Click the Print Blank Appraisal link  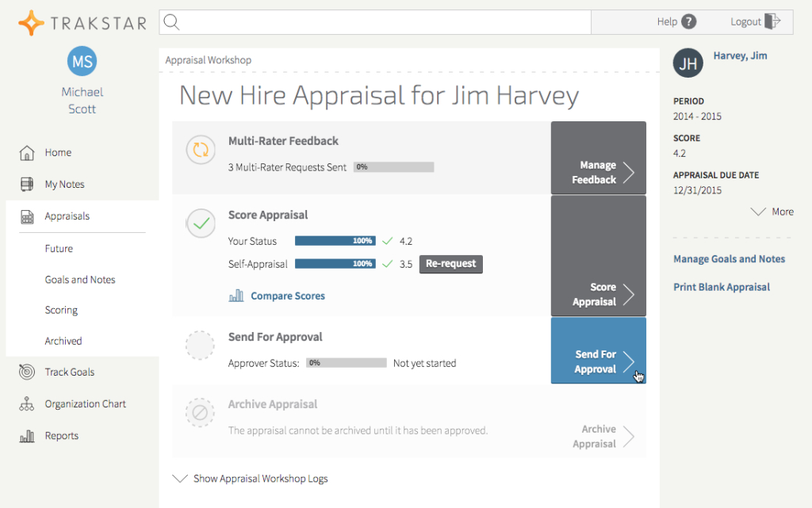click(721, 287)
